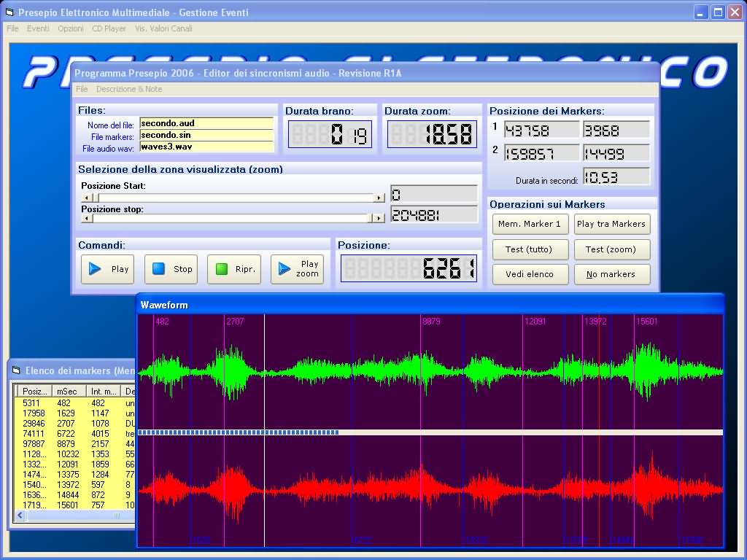Click the main window title bar icon

(x=9, y=12)
